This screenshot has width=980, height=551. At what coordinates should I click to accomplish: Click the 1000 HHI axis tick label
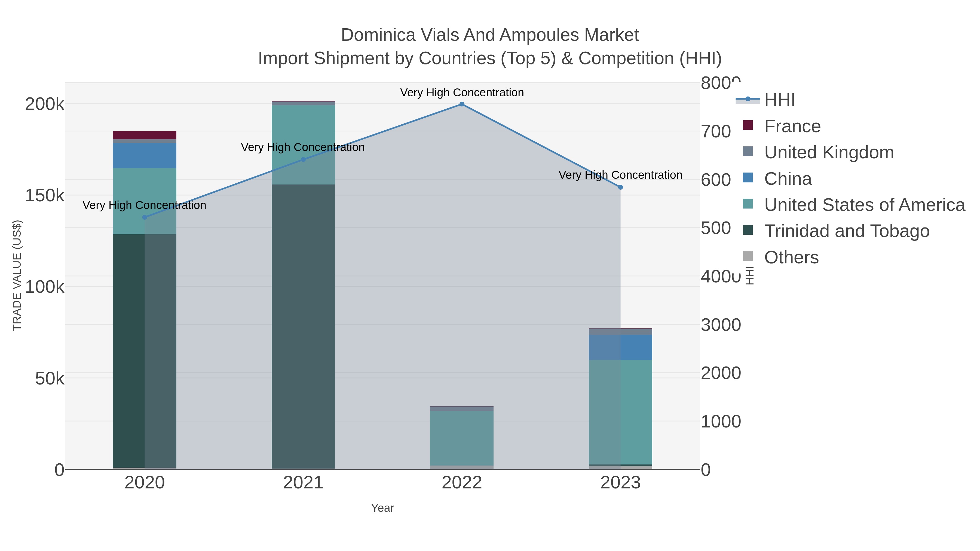(721, 422)
